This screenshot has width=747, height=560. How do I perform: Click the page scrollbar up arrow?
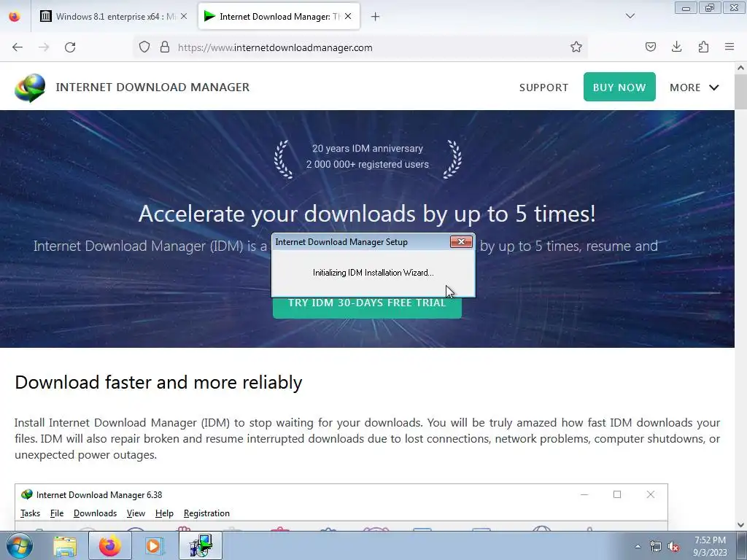click(741, 68)
